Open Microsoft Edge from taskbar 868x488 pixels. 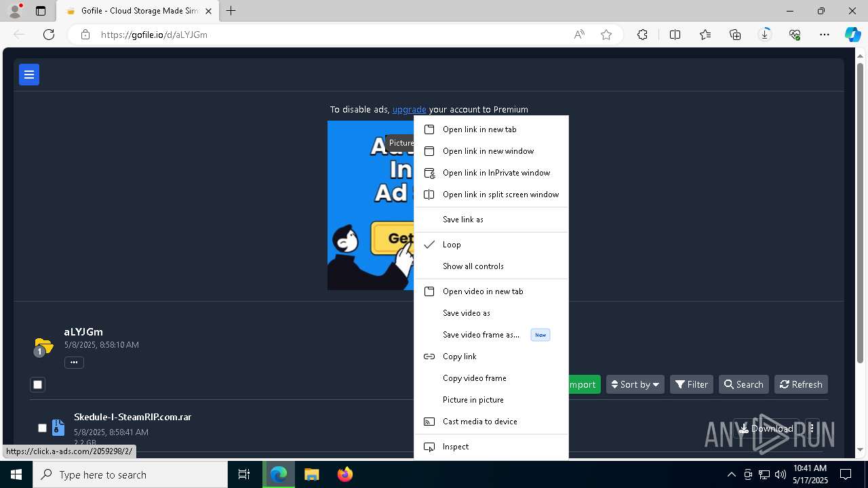[x=279, y=474]
